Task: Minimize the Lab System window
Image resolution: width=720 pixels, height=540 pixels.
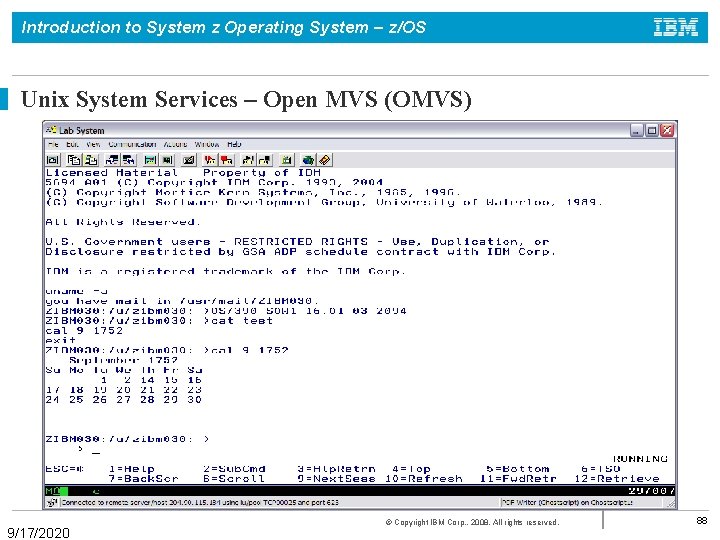Action: point(637,130)
